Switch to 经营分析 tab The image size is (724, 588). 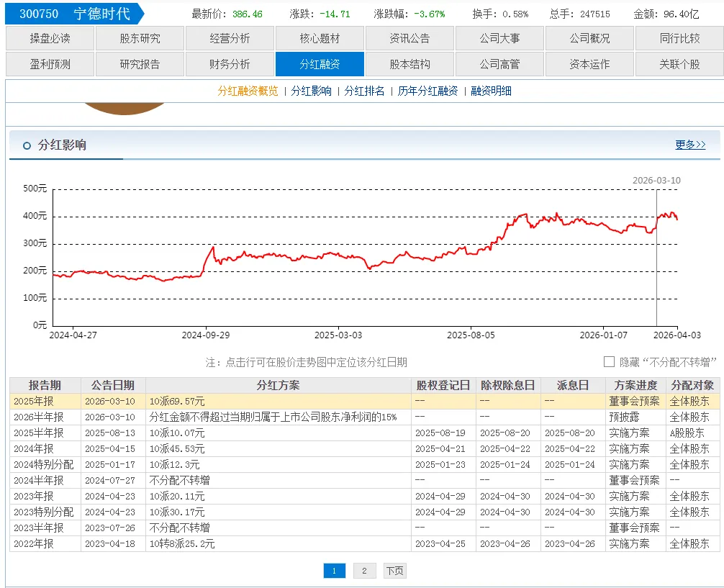tap(230, 38)
